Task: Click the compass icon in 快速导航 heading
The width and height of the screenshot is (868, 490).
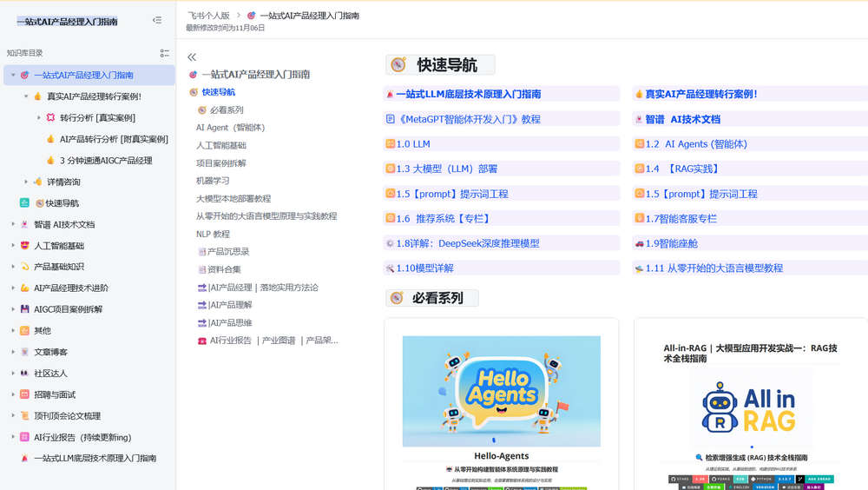Action: [x=398, y=65]
